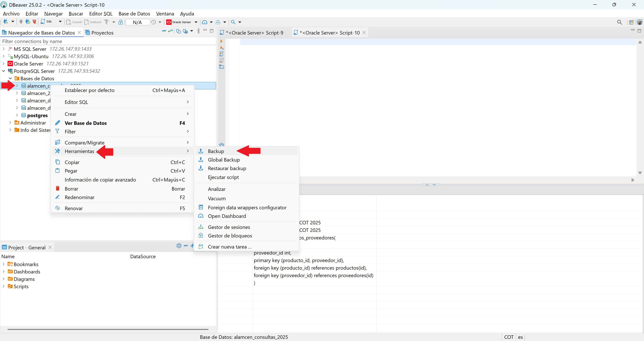Screen dimensions: 644x341
Task: Open the Ventana menu
Action: coord(165,14)
